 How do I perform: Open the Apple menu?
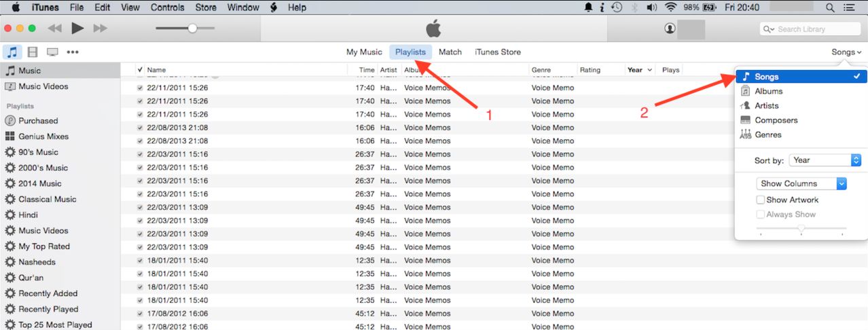(x=16, y=7)
